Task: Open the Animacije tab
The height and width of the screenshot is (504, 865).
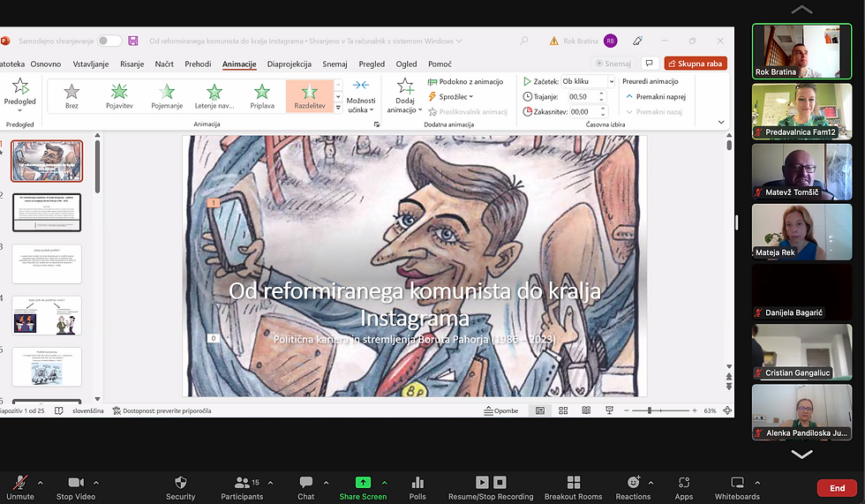Action: [x=239, y=64]
